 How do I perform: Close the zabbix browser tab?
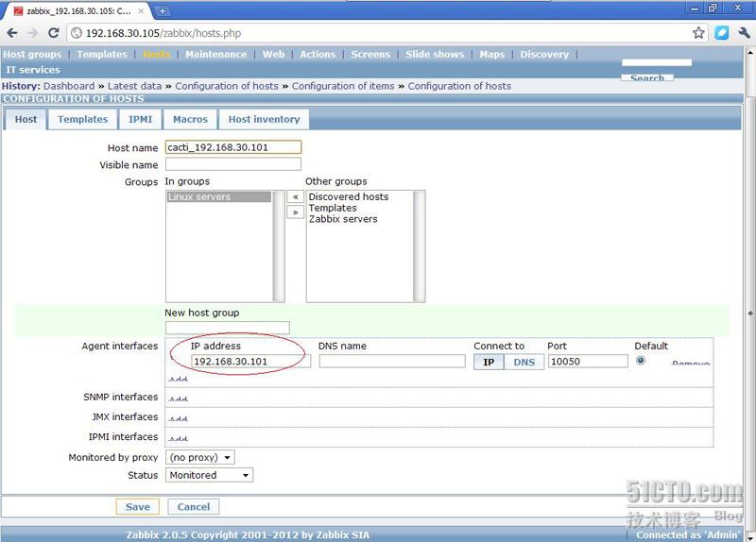tap(141, 10)
